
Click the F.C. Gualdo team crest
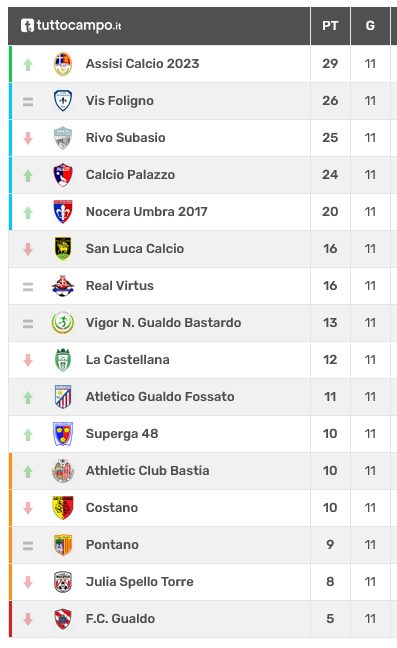pyautogui.click(x=63, y=619)
